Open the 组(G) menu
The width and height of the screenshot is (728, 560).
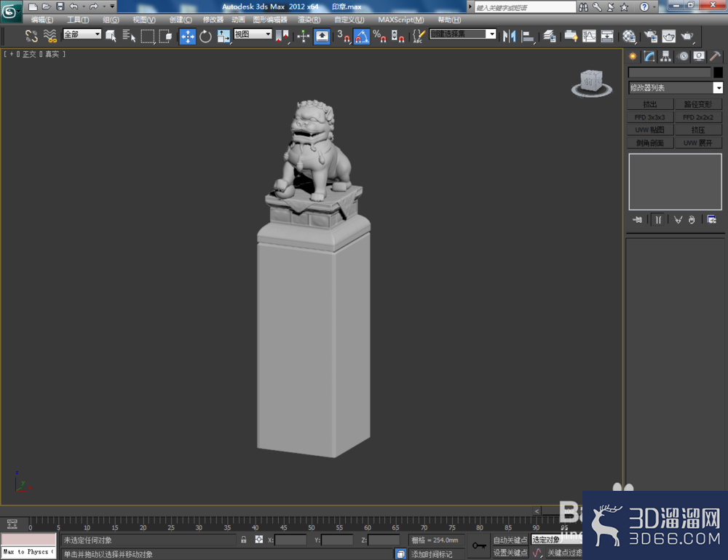click(111, 20)
